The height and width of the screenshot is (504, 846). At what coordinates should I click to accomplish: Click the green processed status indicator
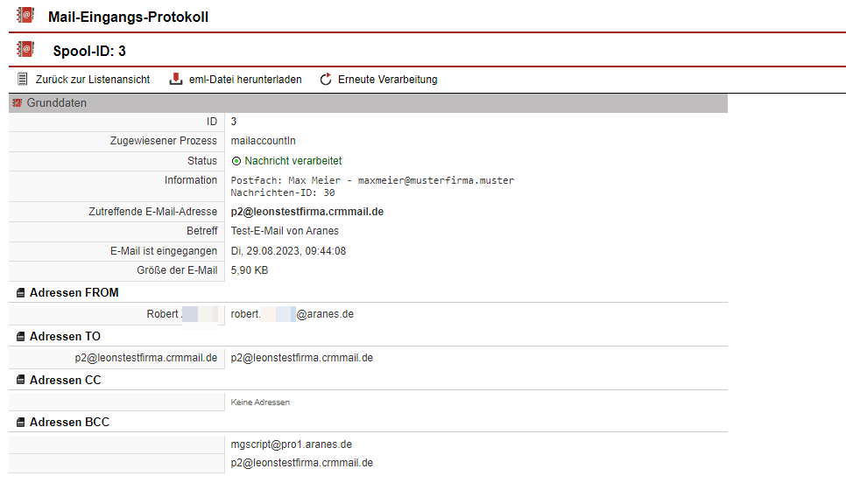236,161
